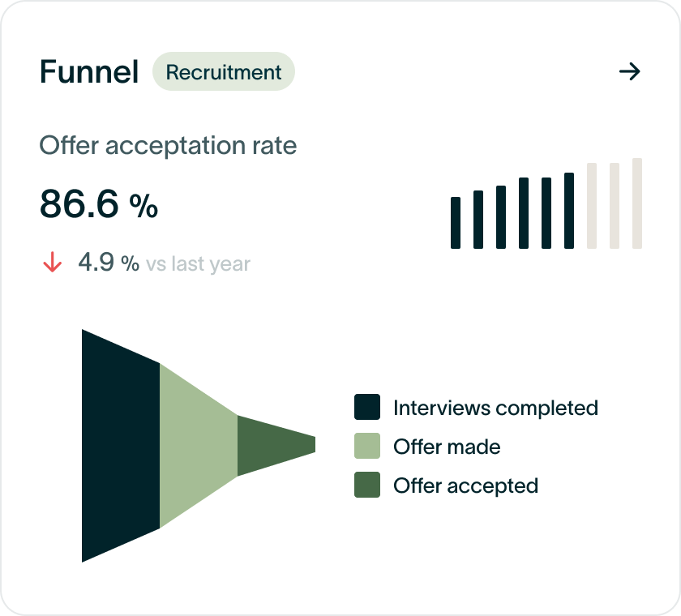Image resolution: width=681 pixels, height=616 pixels.
Task: Open funnel details with the arrow icon
Action: [x=629, y=71]
